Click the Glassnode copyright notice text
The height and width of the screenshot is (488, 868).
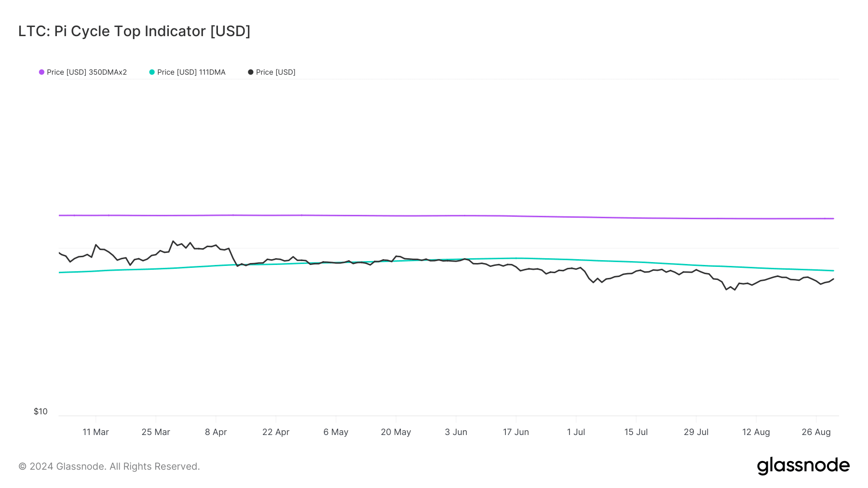tap(109, 466)
